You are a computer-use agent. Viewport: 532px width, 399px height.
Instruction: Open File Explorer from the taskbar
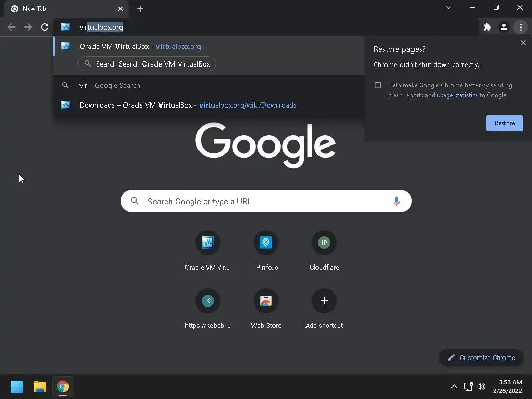[39, 387]
